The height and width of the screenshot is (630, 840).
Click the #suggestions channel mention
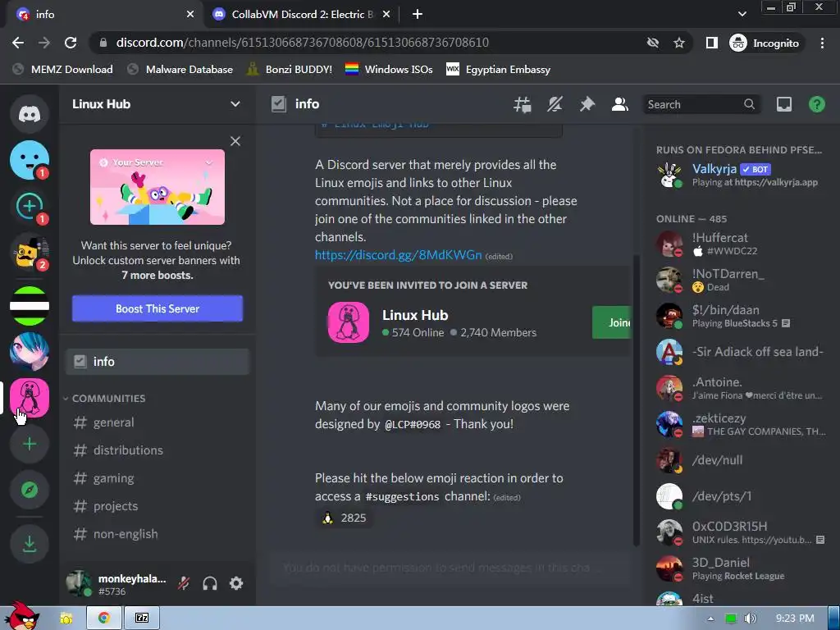click(x=402, y=496)
